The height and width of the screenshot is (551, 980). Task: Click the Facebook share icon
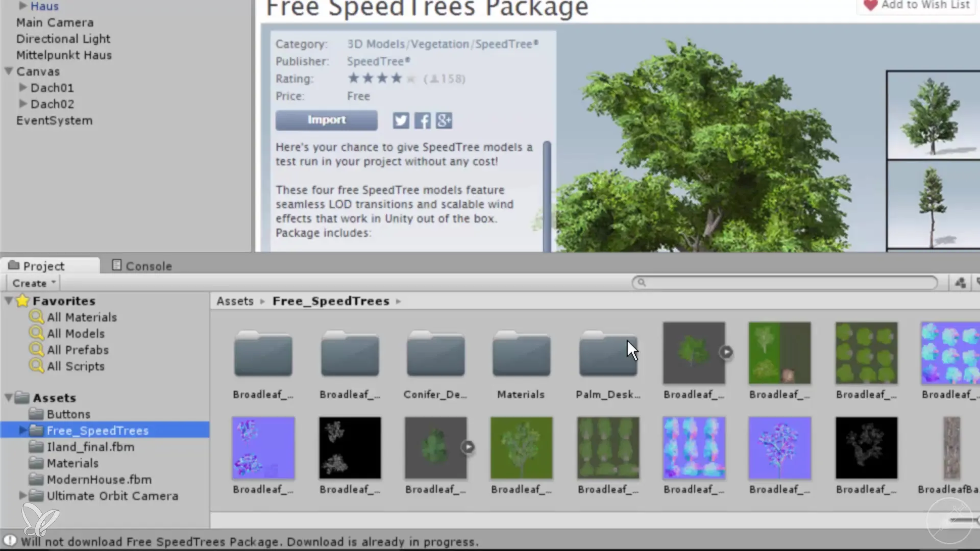click(422, 120)
